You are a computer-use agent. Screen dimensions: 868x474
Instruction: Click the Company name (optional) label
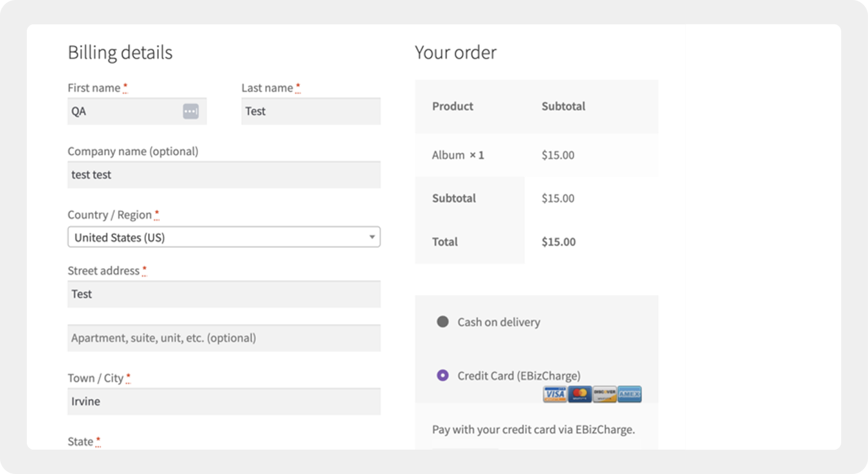[x=133, y=151]
